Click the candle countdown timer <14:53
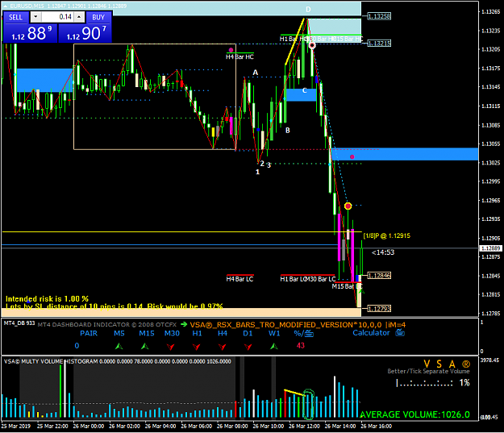 click(x=383, y=252)
